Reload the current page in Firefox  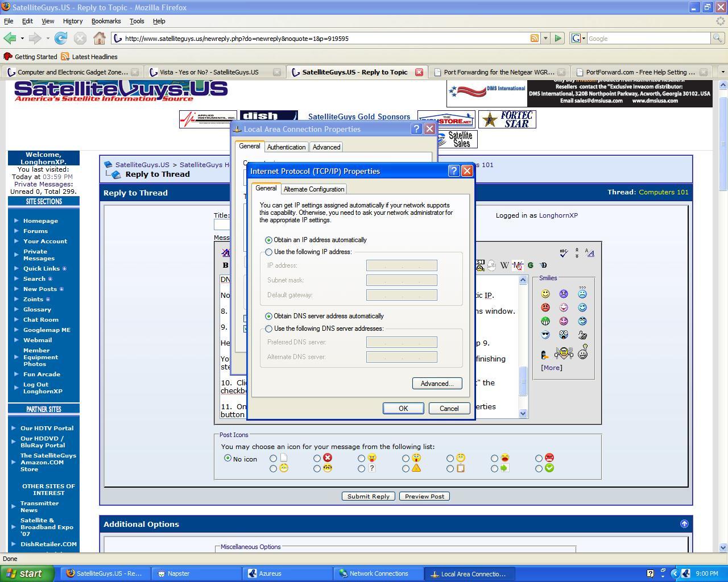pos(61,38)
